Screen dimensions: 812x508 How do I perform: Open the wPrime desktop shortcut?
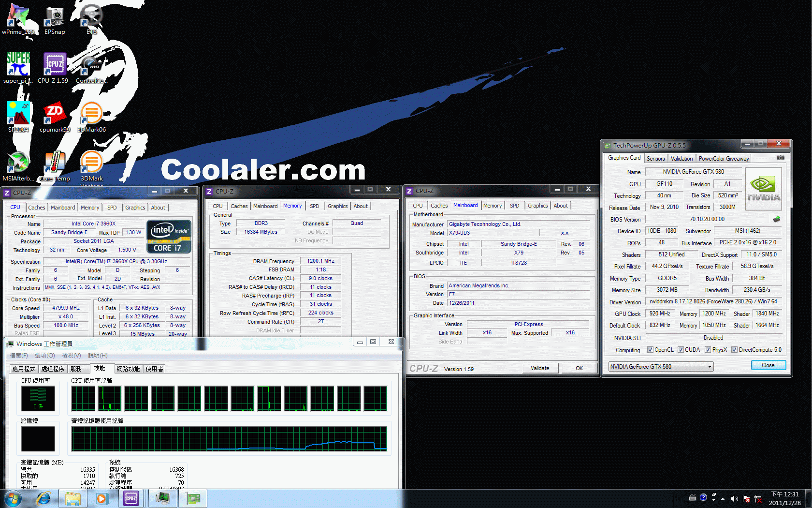(x=18, y=19)
